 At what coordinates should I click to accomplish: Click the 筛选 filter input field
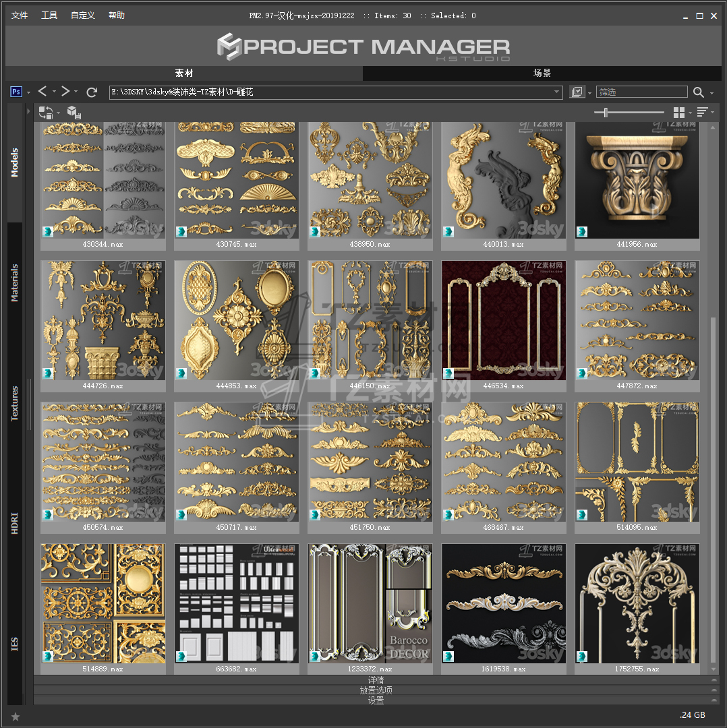click(x=641, y=92)
